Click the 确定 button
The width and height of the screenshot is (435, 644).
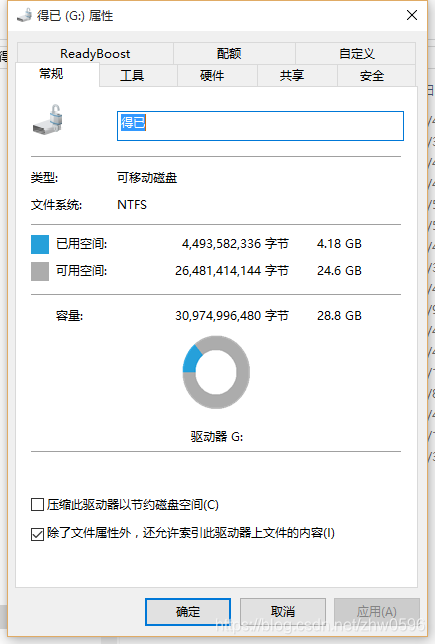point(188,612)
